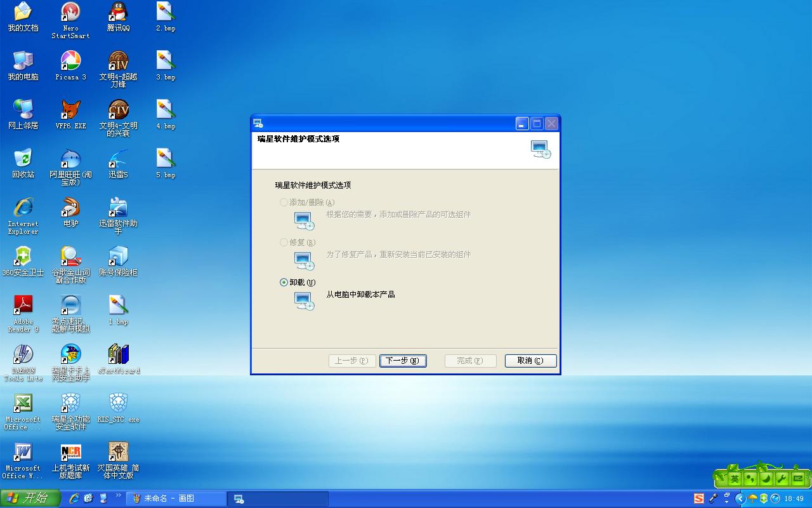Select the 文明4-文明的兴衰 game shortcut

pos(118,118)
